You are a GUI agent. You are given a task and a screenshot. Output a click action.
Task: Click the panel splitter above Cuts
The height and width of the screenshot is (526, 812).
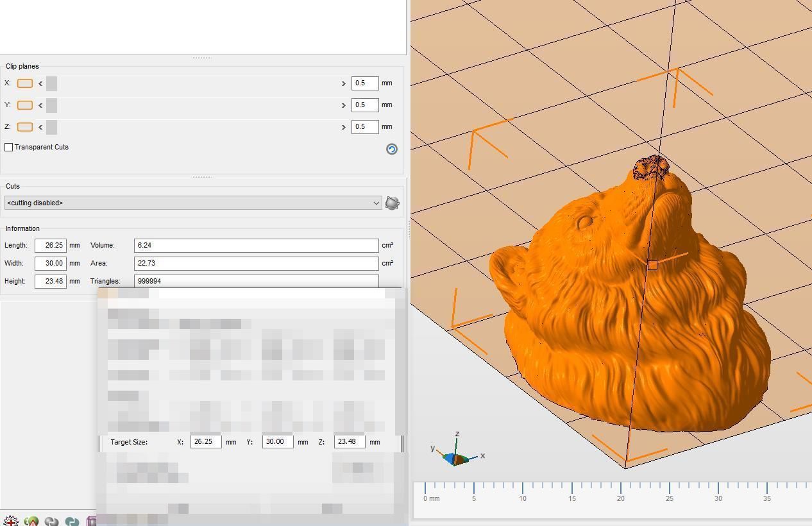(202, 177)
